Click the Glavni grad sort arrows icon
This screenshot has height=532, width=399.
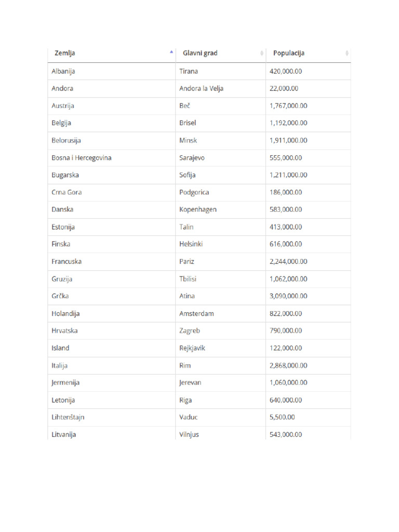262,53
